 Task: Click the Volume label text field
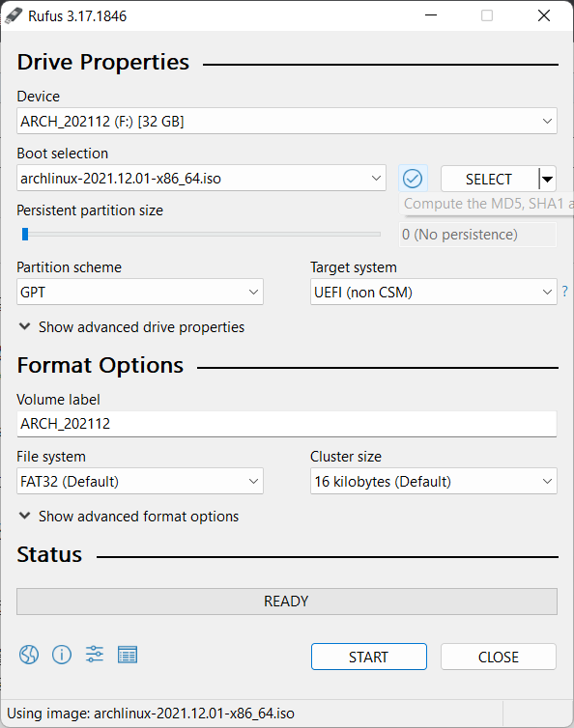[287, 424]
